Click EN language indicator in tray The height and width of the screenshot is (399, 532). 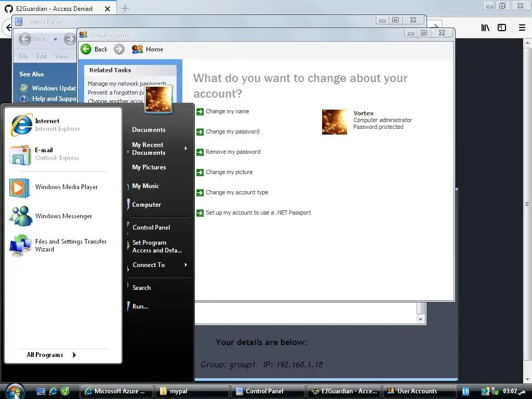[465, 391]
